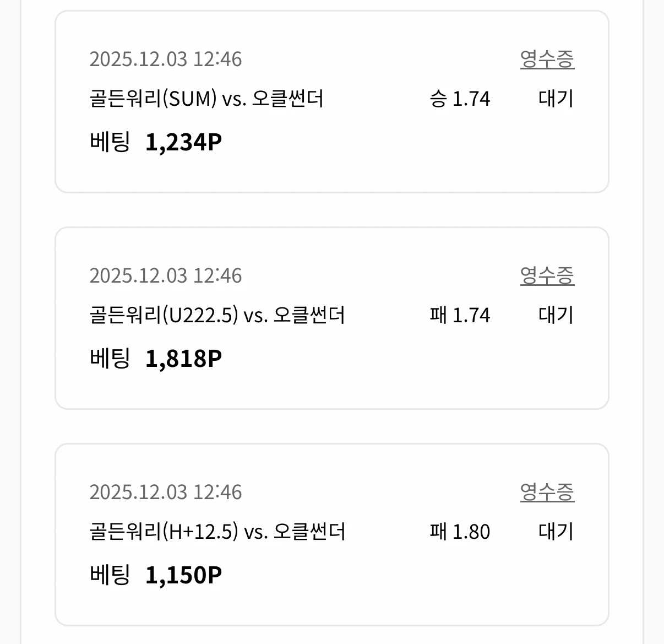Click the 대기 status on the first bet card
The image size is (664, 644).
[556, 99]
